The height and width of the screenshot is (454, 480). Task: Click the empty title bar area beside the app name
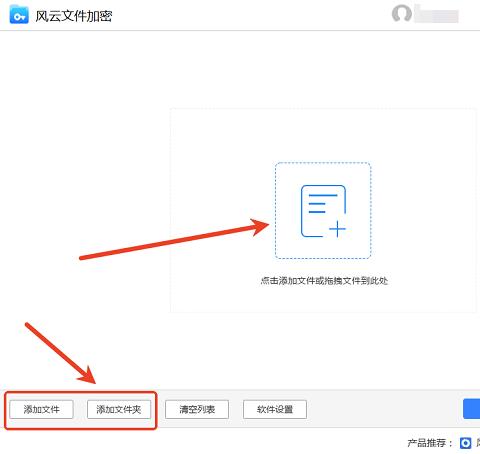(x=250, y=15)
